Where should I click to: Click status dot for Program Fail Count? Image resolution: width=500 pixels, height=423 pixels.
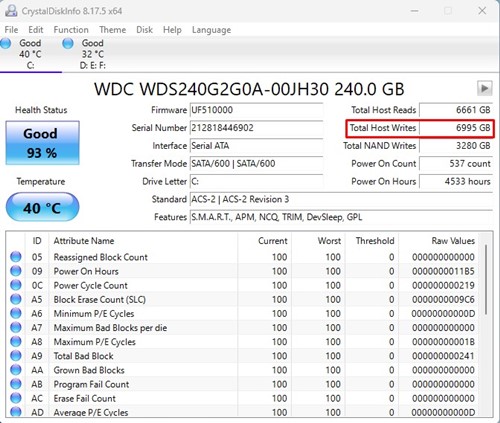coord(16,384)
